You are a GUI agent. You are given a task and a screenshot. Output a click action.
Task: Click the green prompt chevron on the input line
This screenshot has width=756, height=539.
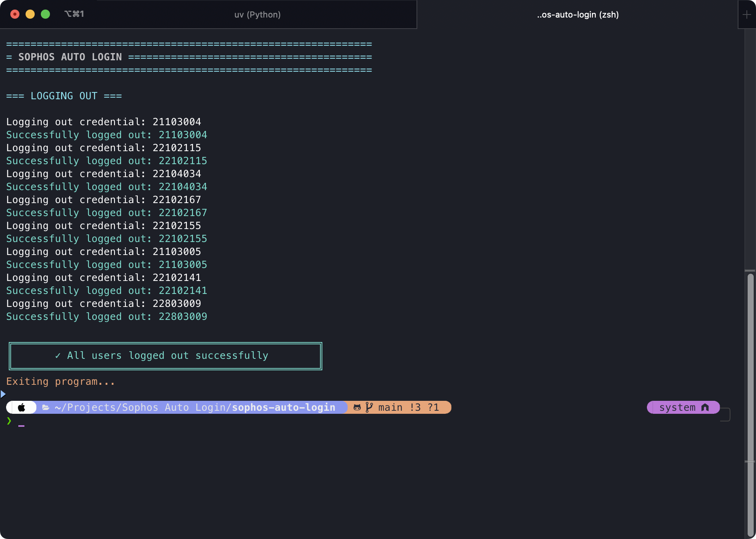tap(9, 421)
